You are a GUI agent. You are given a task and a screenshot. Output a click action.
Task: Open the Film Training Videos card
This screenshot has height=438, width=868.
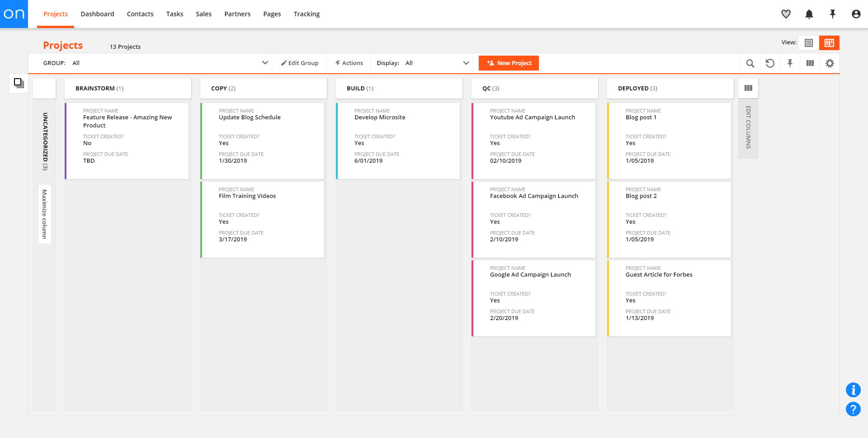(263, 220)
